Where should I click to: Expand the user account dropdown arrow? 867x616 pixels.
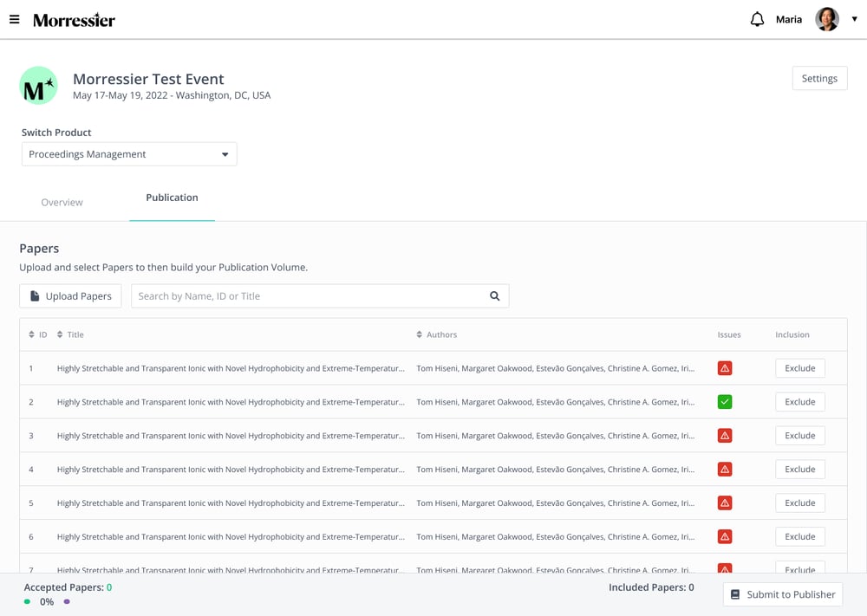click(854, 19)
